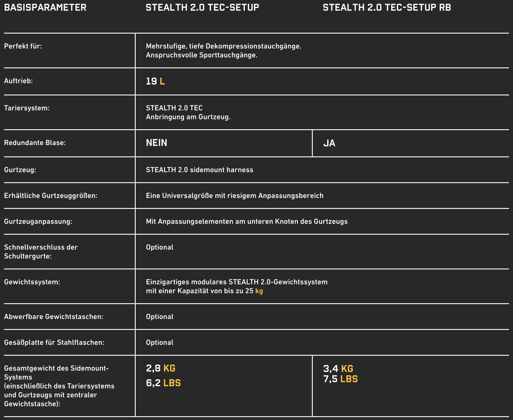Click the 'Auftrieb:' row label
Viewport: 513px width, 420px height.
point(18,81)
